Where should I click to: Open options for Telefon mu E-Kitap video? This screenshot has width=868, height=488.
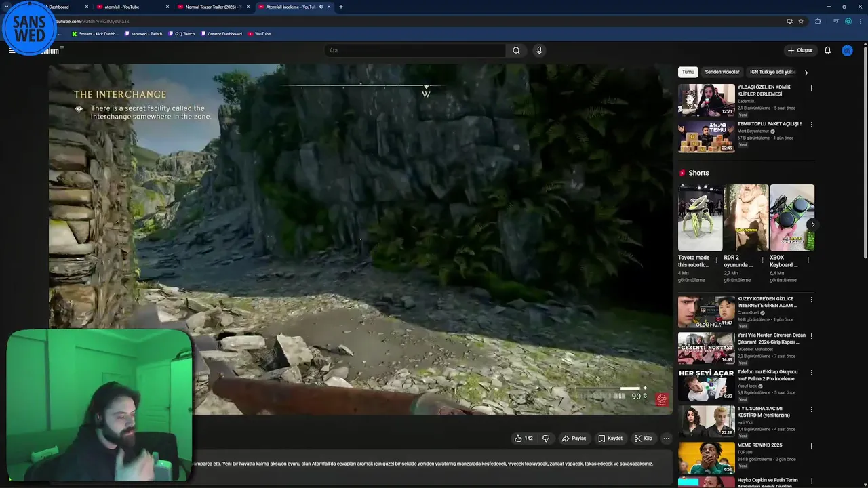point(811,373)
